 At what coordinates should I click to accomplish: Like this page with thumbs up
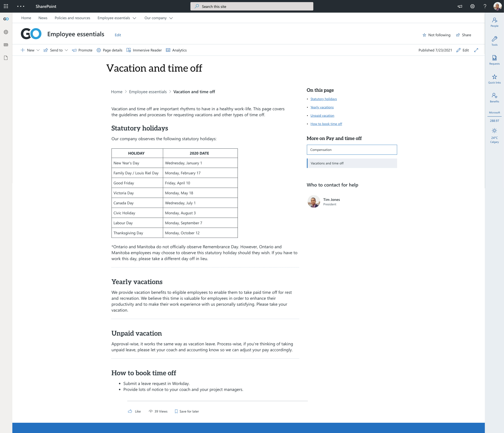tap(130, 411)
